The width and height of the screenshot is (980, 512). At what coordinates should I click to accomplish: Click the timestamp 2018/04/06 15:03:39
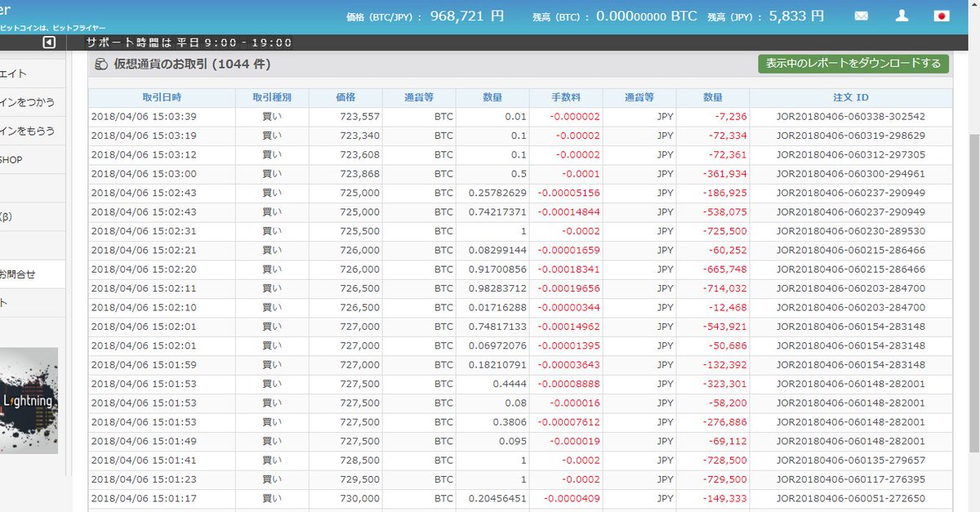pos(144,117)
